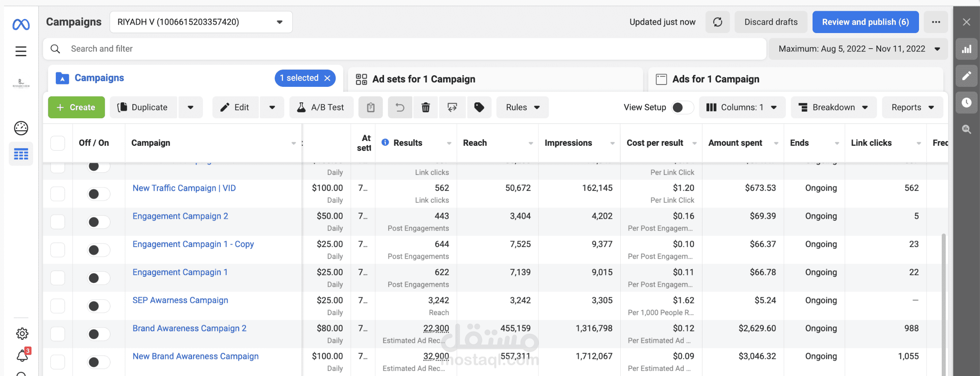Open notifications bell with badge

tap(23, 354)
